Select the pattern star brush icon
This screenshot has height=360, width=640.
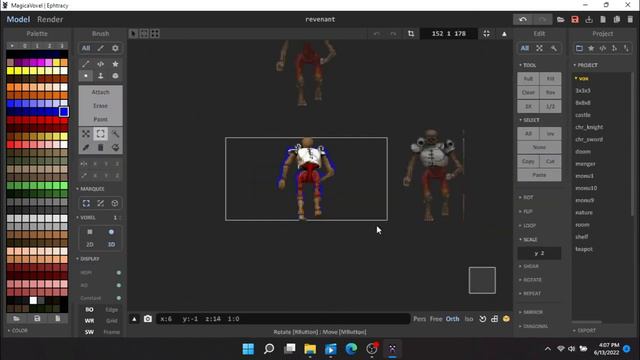click(x=116, y=64)
